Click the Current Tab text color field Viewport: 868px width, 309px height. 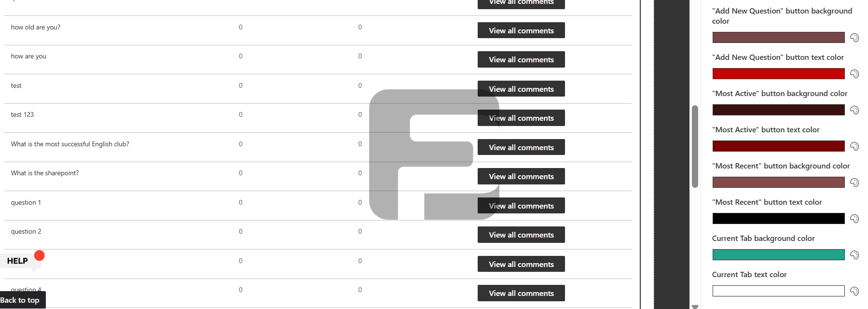(x=778, y=291)
